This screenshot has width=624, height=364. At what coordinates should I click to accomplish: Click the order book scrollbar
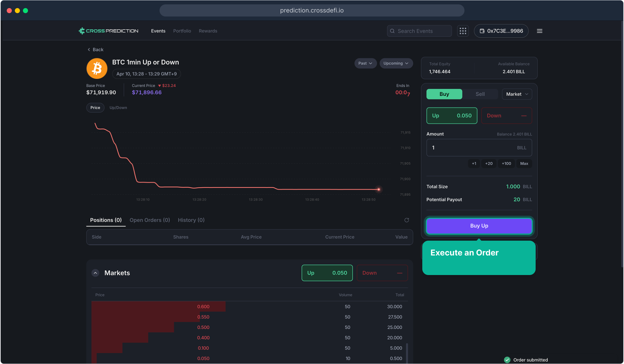pyautogui.click(x=407, y=353)
